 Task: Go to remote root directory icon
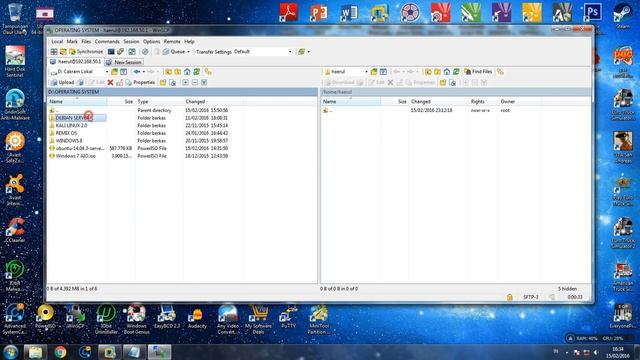pyautogui.click(x=438, y=72)
